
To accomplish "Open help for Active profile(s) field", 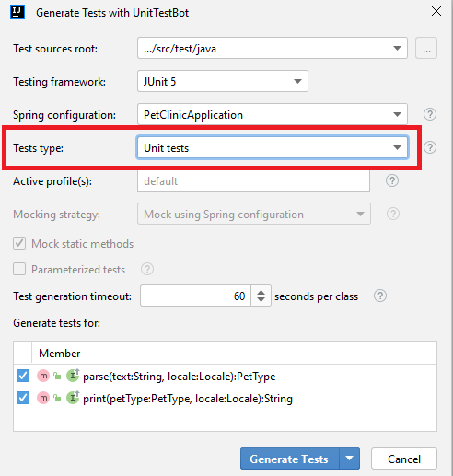I will (x=392, y=180).
